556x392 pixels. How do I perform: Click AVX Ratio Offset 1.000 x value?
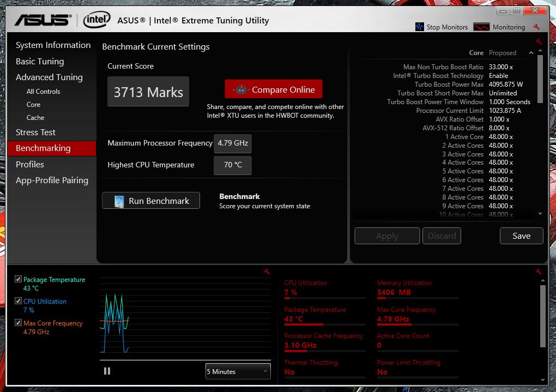pyautogui.click(x=499, y=119)
